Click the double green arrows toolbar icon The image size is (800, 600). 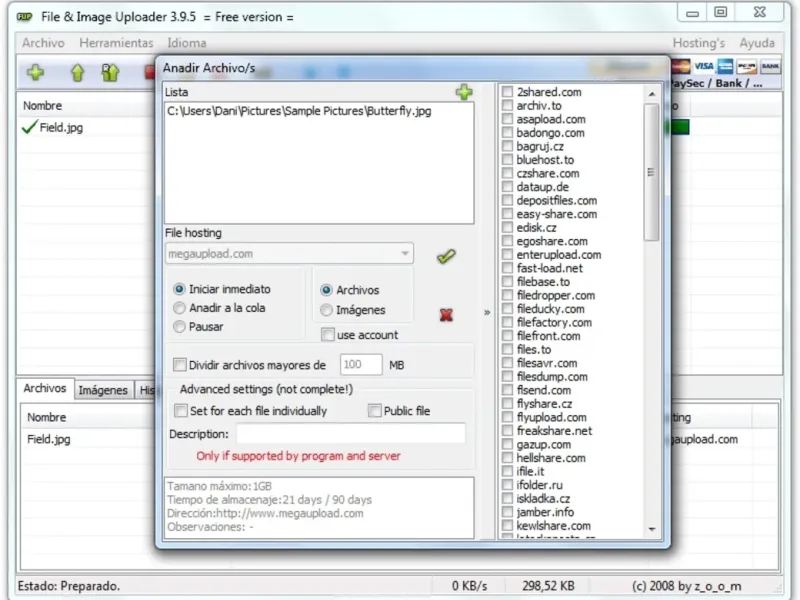(x=110, y=73)
